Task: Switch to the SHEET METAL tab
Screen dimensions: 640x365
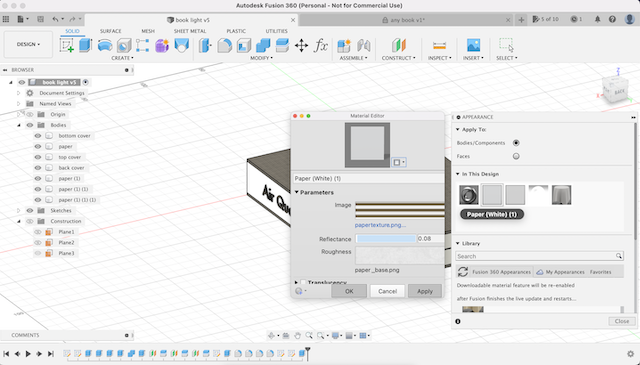Action: pyautogui.click(x=190, y=31)
